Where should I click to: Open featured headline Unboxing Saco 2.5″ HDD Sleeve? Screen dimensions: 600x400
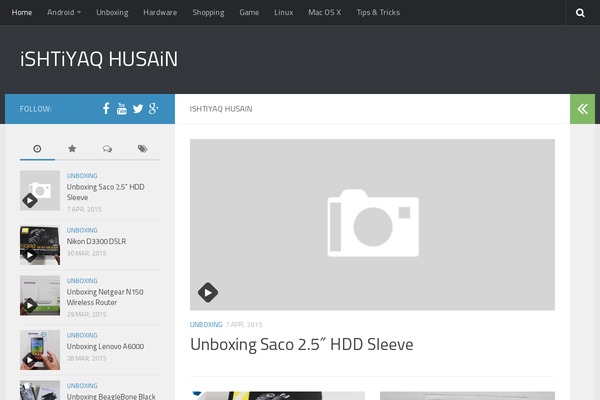302,344
